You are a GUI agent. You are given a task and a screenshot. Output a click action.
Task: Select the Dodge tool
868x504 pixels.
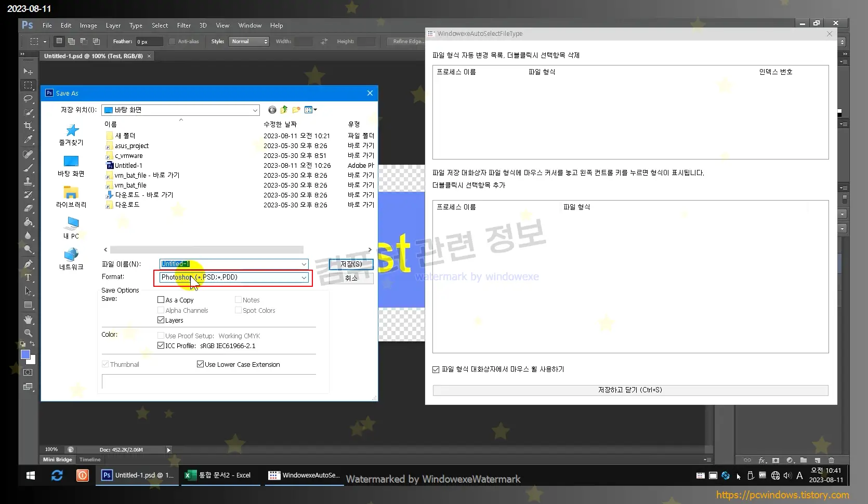click(x=28, y=249)
